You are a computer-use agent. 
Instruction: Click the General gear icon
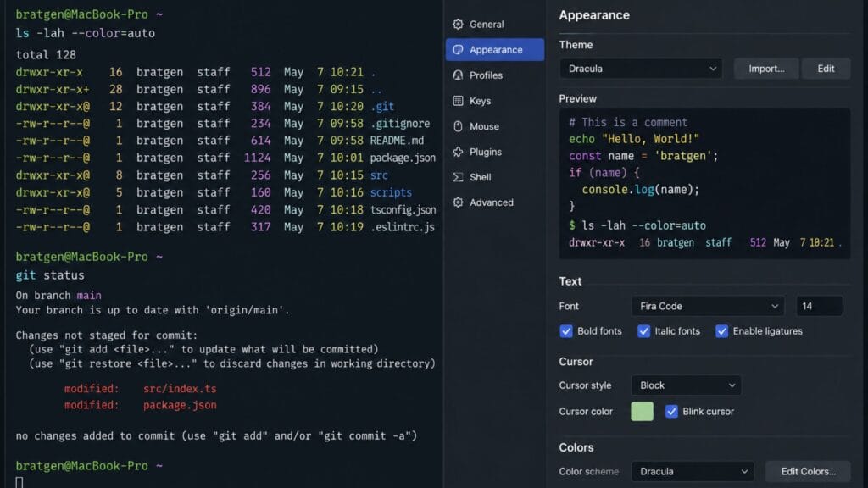tap(458, 25)
